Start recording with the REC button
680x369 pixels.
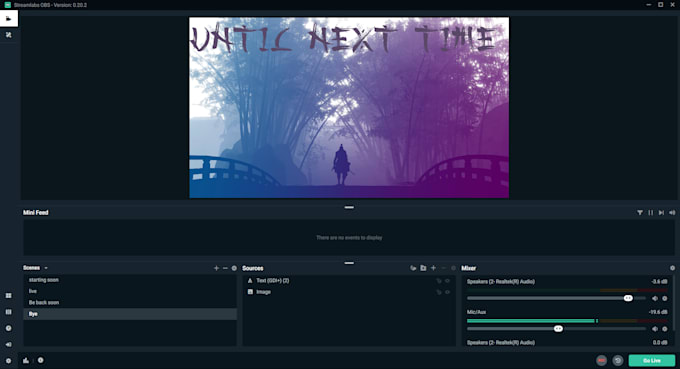[602, 360]
